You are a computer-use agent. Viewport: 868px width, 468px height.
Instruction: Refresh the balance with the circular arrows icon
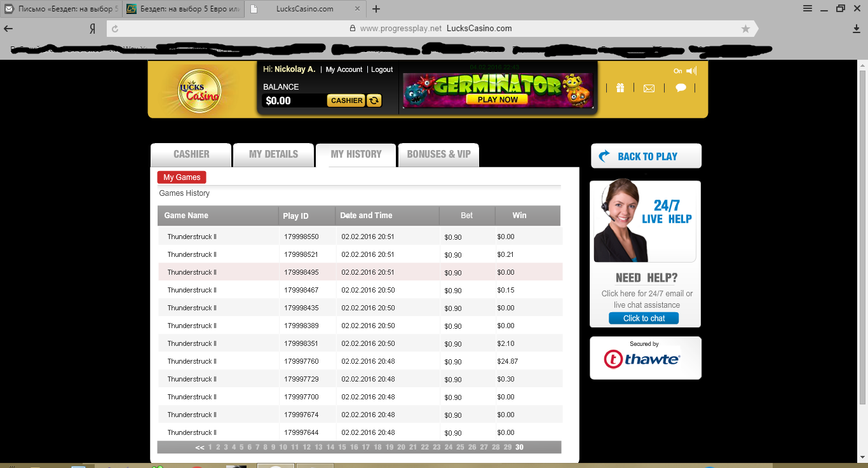[x=374, y=100]
